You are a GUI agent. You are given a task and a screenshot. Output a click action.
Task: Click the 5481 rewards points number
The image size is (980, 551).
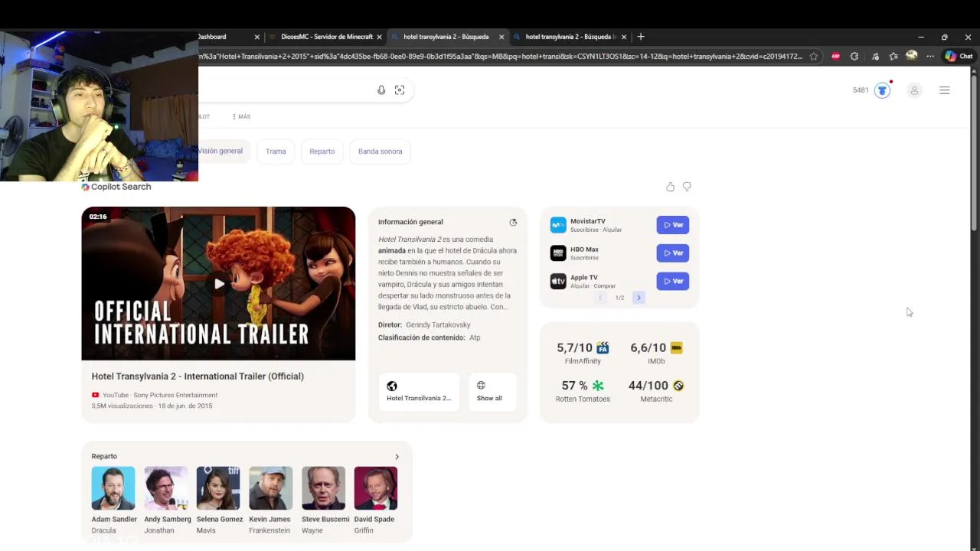(861, 90)
